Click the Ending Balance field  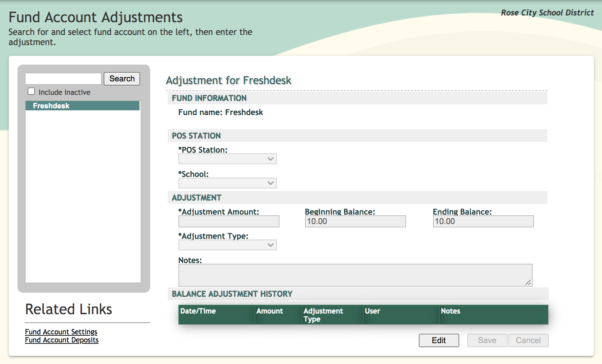coord(483,221)
